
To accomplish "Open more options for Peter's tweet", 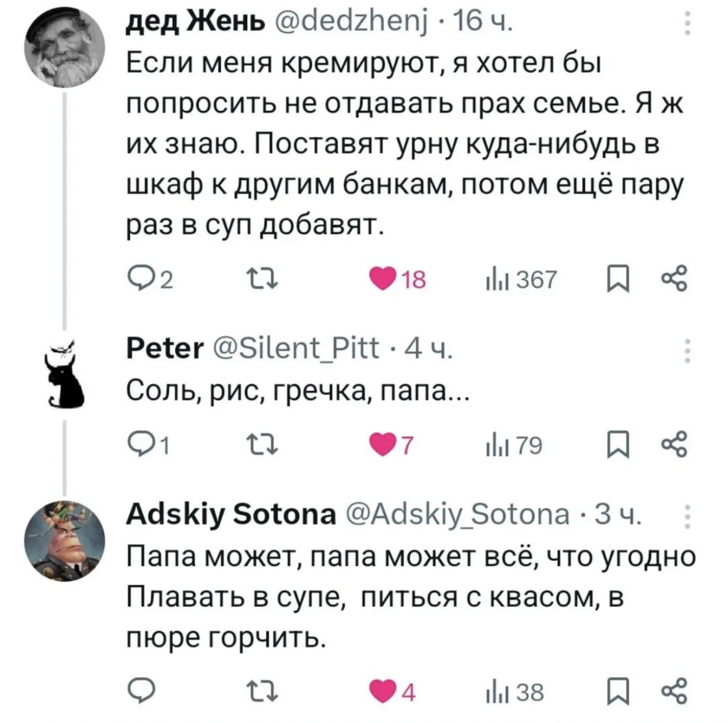I will pyautogui.click(x=686, y=350).
